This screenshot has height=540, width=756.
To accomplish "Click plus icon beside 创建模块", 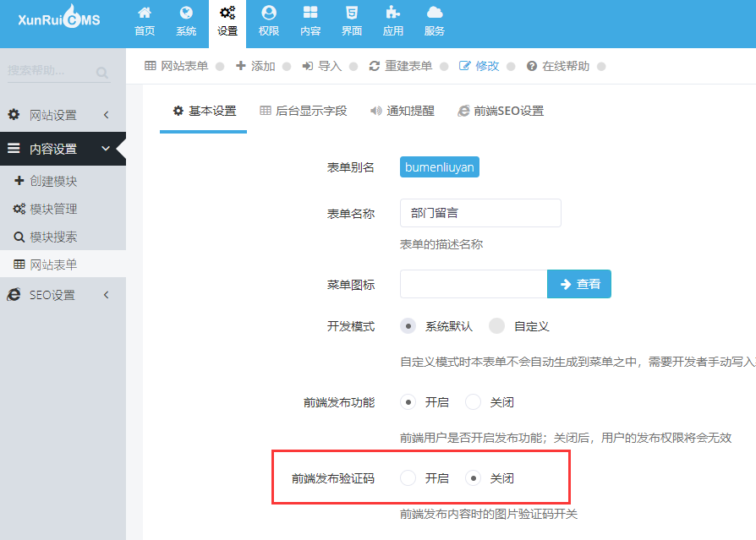I will pyautogui.click(x=19, y=181).
